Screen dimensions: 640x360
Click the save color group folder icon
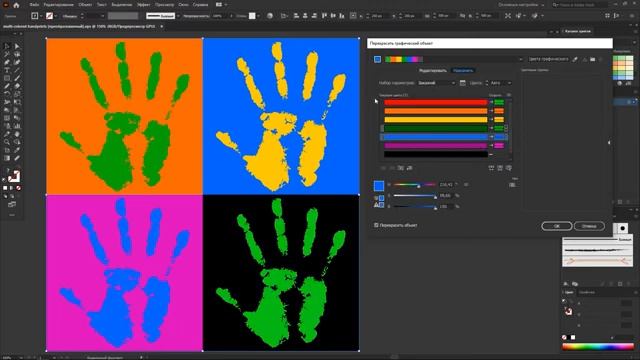point(593,59)
